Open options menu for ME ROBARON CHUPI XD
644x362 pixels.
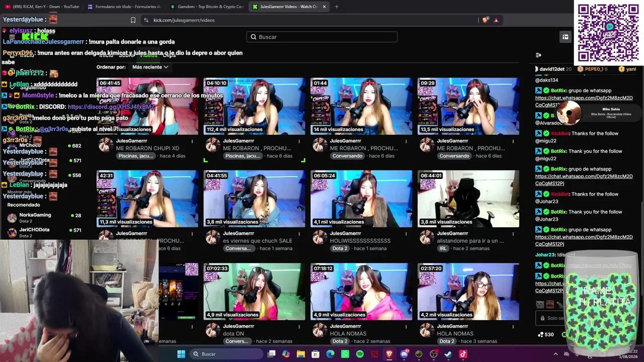[192, 141]
